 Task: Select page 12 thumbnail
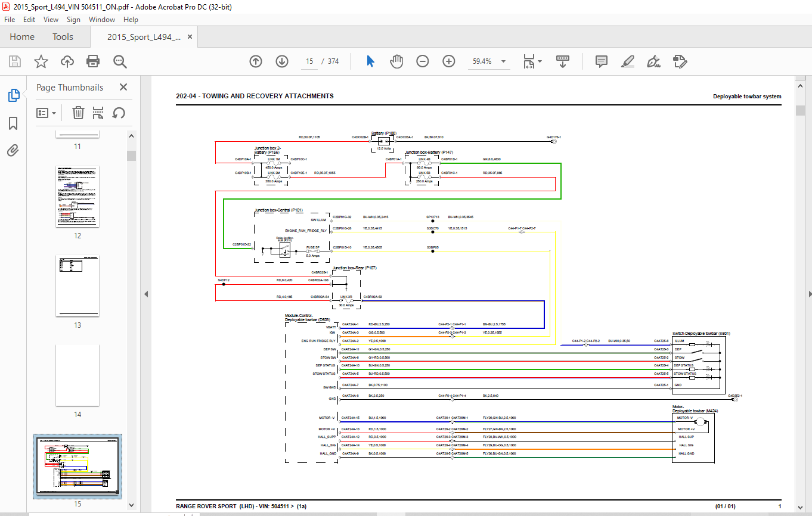78,197
